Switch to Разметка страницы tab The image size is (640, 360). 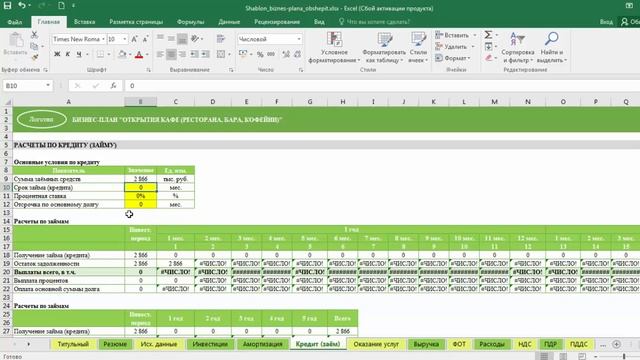tap(136, 22)
